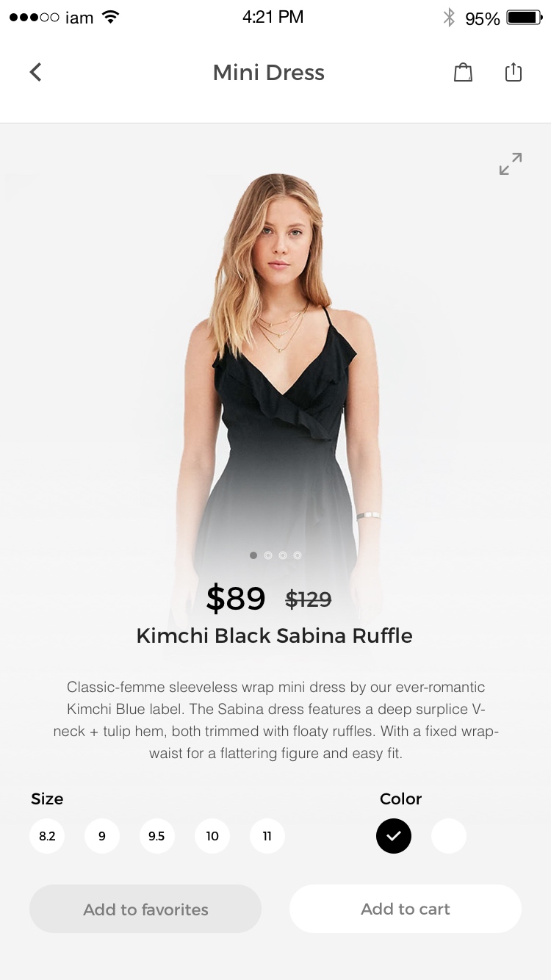
Task: Tap the Mini Dress page title
Action: 269,73
